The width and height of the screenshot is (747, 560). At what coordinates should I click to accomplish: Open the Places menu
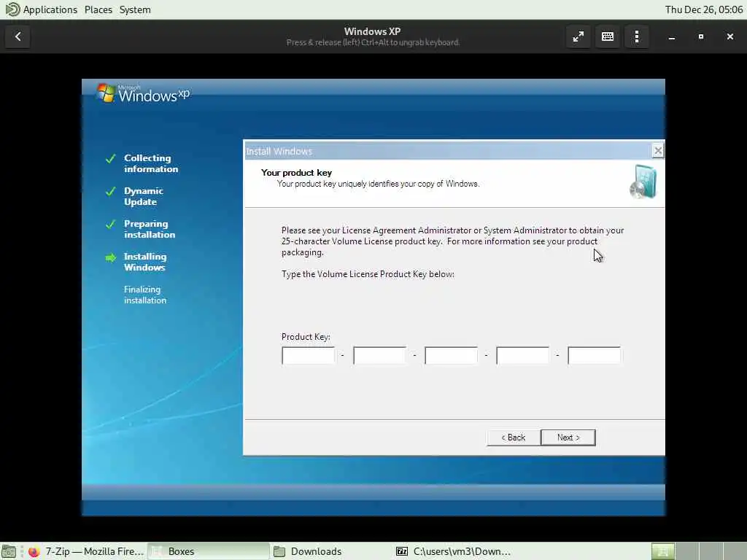(x=98, y=9)
